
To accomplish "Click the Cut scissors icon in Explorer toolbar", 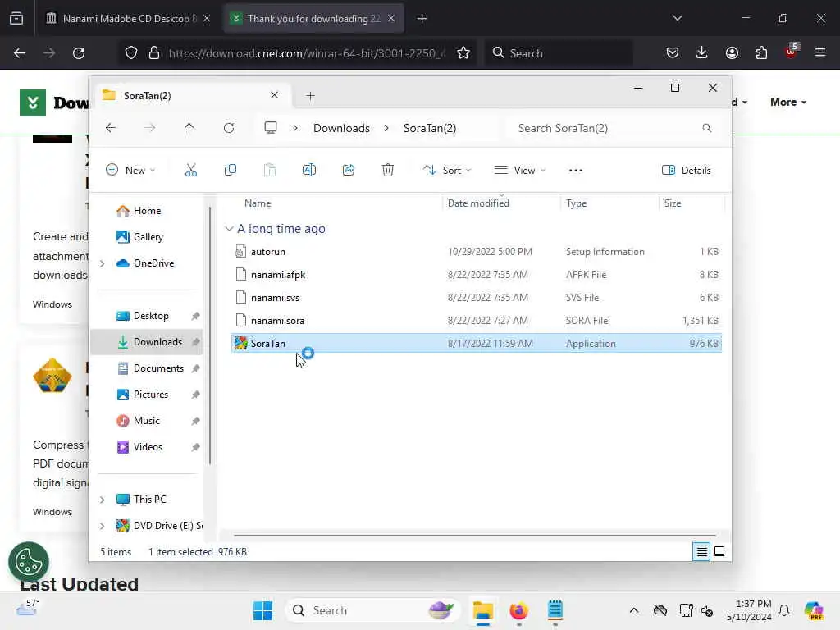I will coord(190,171).
